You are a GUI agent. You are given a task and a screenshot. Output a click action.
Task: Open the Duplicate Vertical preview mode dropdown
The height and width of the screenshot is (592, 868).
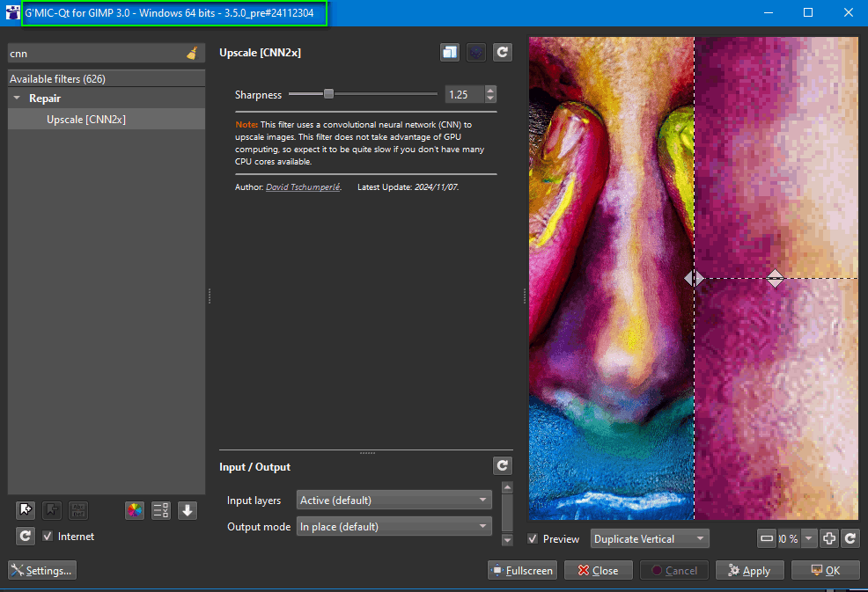650,539
